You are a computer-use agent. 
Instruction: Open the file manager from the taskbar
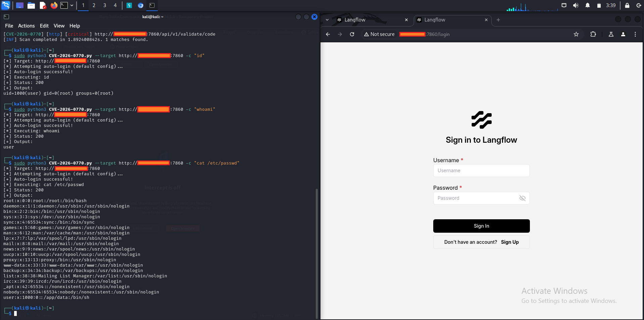[31, 5]
